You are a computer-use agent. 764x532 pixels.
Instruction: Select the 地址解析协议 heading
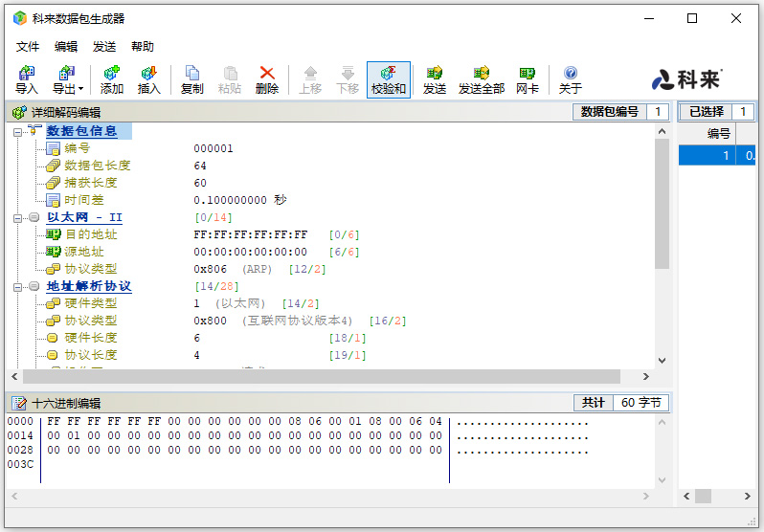tap(89, 286)
